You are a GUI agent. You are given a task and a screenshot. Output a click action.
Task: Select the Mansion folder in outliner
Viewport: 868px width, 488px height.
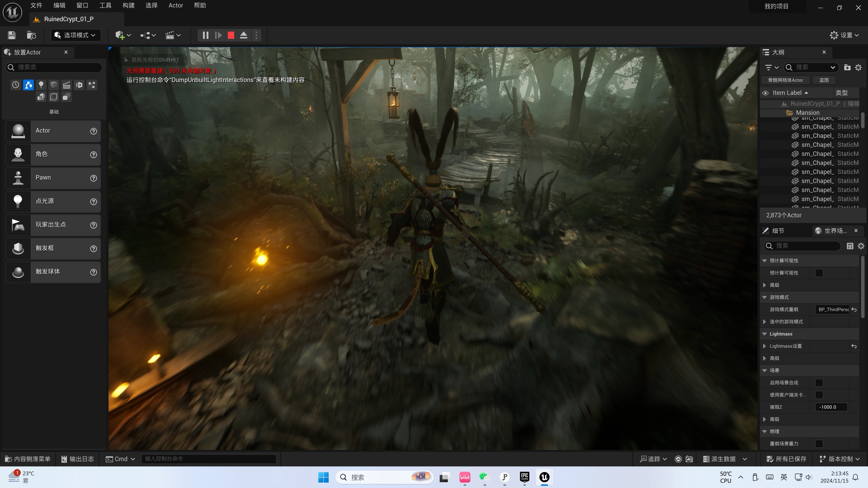pos(807,113)
